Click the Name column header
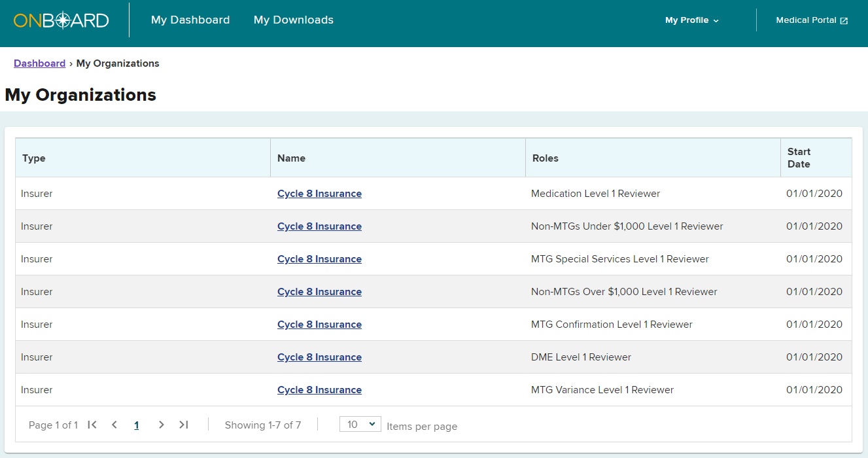This screenshot has height=458, width=868. pos(291,158)
